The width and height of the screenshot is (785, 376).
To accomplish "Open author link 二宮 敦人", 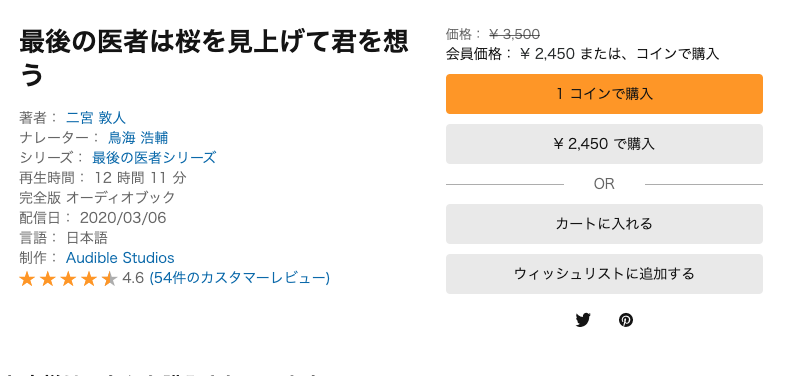I will click(x=96, y=118).
